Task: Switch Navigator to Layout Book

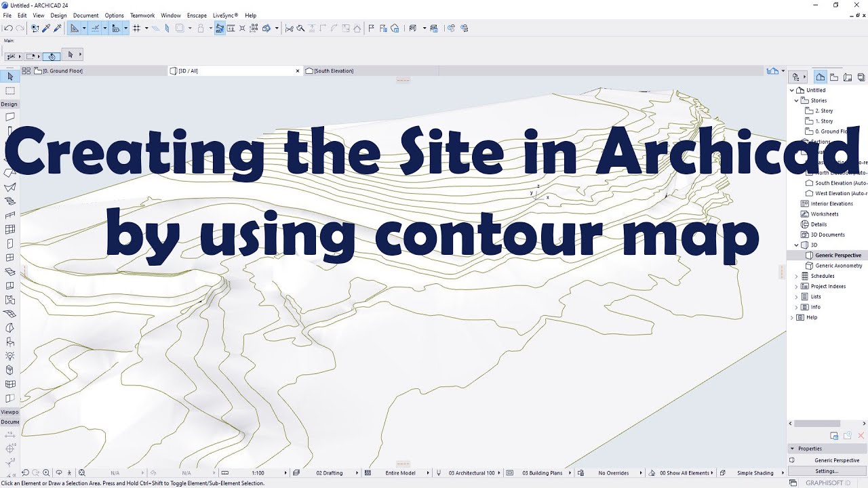Action: [848, 77]
